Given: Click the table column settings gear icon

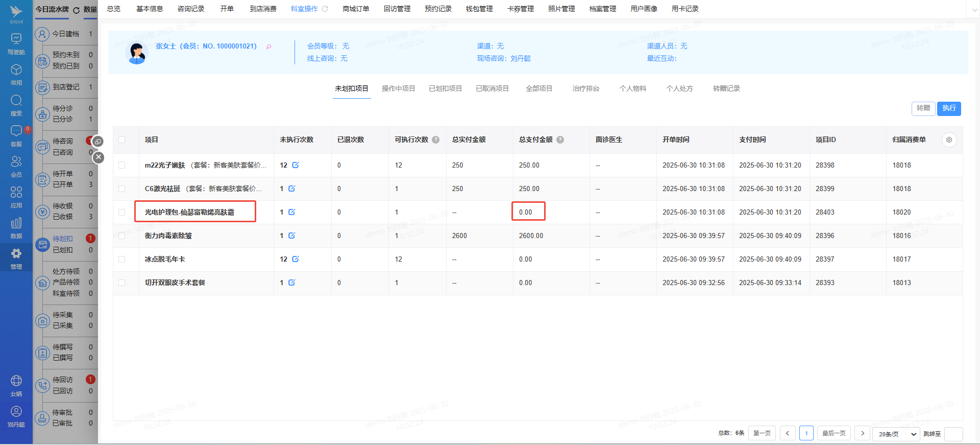Looking at the screenshot, I should pyautogui.click(x=949, y=140).
